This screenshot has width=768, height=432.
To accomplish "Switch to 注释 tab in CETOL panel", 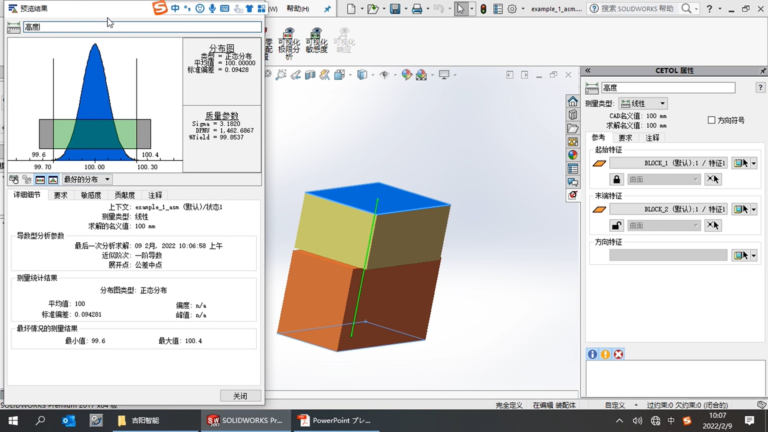I will click(652, 138).
